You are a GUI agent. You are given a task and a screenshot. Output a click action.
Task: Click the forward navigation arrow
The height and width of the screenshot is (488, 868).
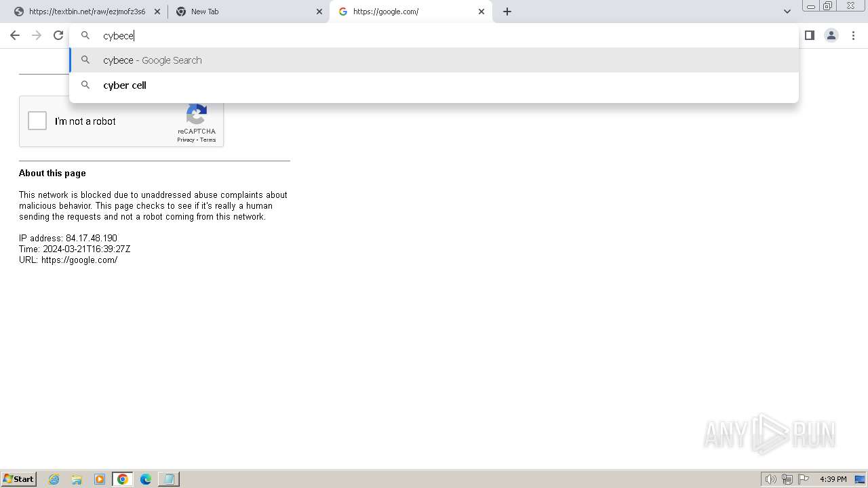pos(37,35)
